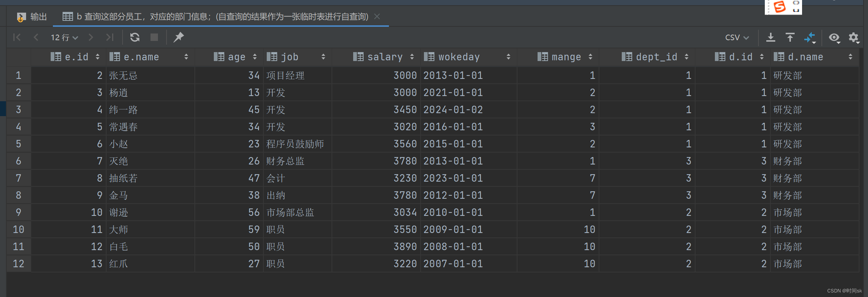Select the cell 市场部总监

tap(298, 213)
